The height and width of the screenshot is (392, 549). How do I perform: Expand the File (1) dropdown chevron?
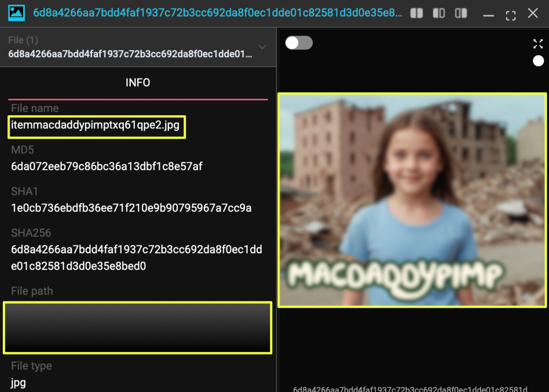(x=262, y=47)
